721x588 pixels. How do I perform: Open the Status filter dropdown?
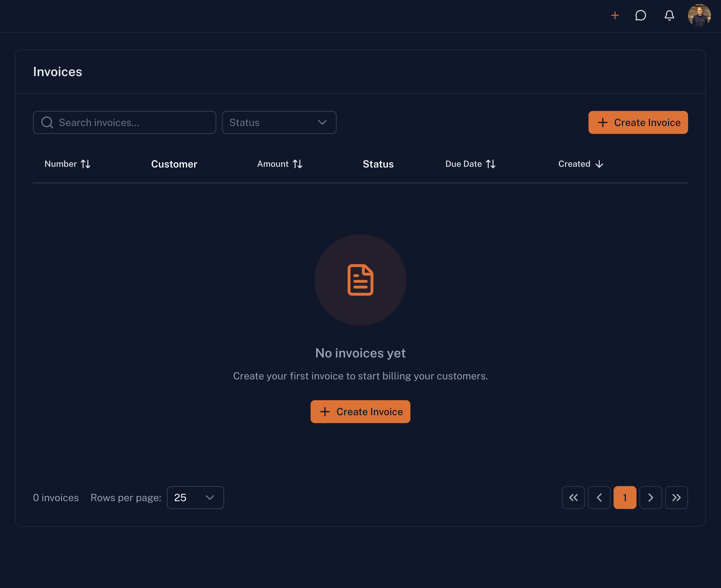pos(279,122)
